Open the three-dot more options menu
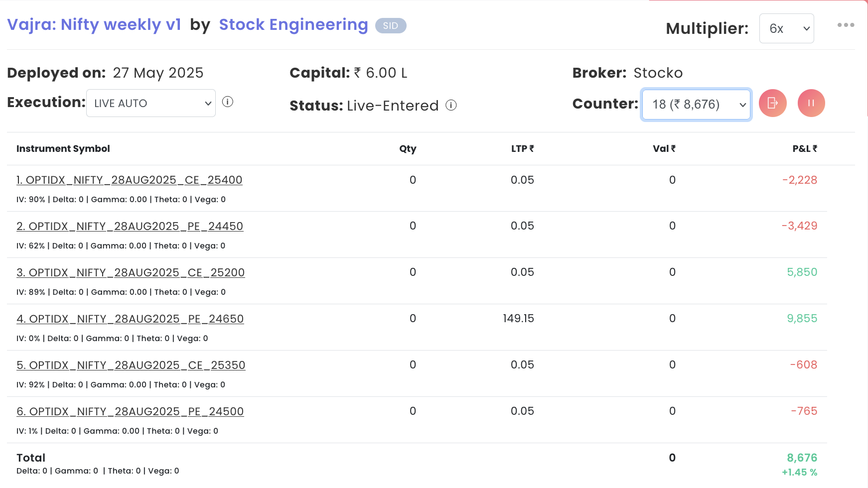 (846, 25)
